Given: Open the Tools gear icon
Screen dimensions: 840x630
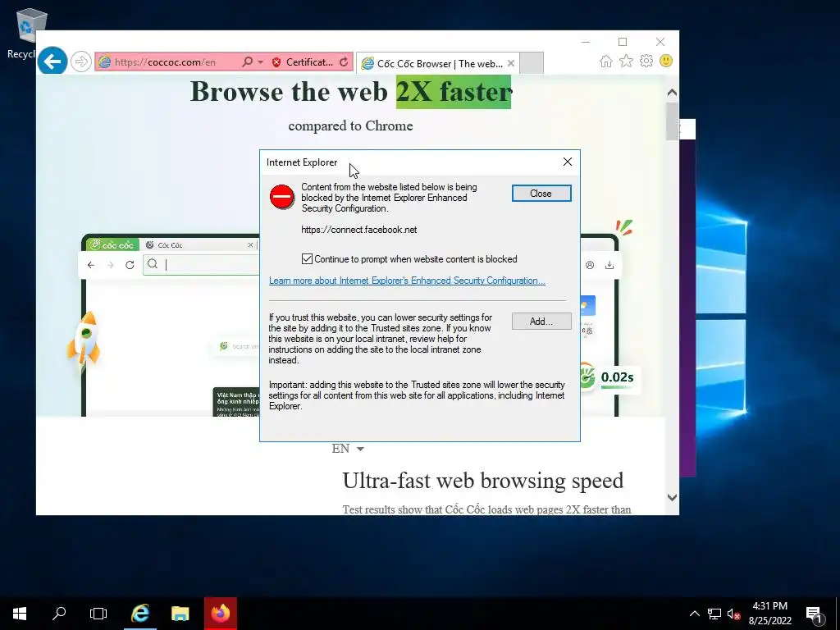Looking at the screenshot, I should 646,61.
